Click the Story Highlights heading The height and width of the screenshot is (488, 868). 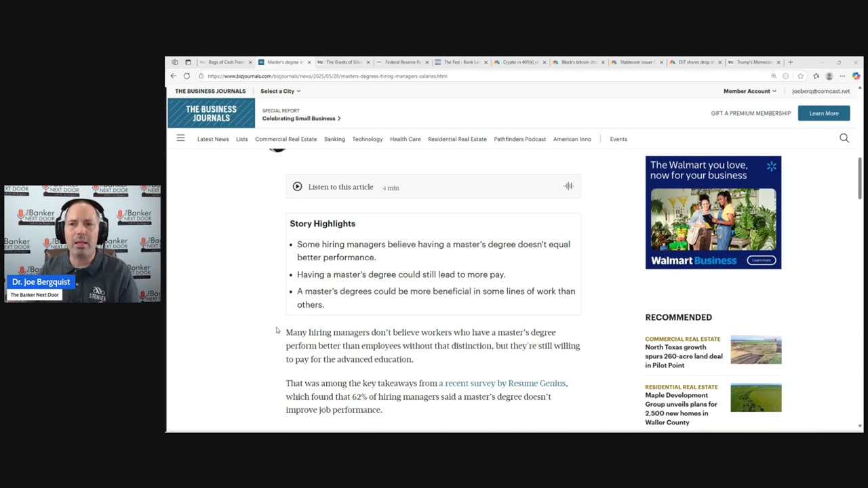[323, 224]
